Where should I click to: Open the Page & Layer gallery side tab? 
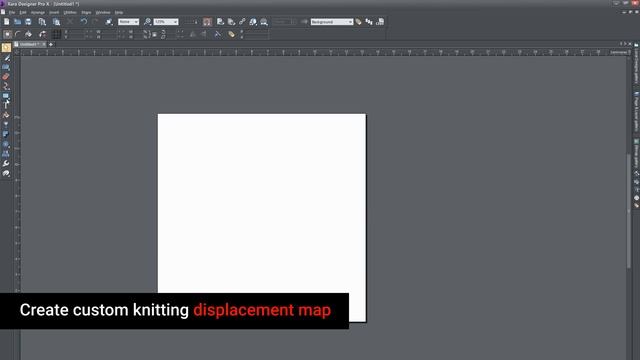pos(636,111)
